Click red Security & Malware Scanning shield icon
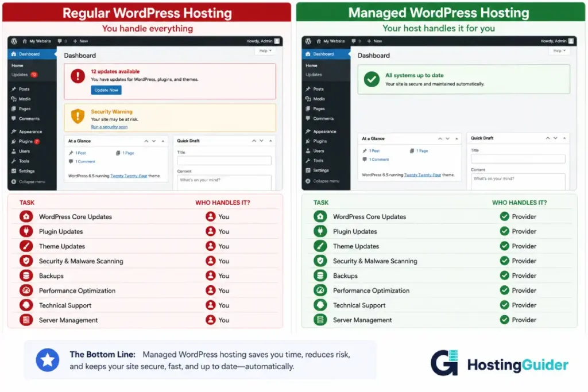Screen dimensions: 588x392 click(26, 261)
